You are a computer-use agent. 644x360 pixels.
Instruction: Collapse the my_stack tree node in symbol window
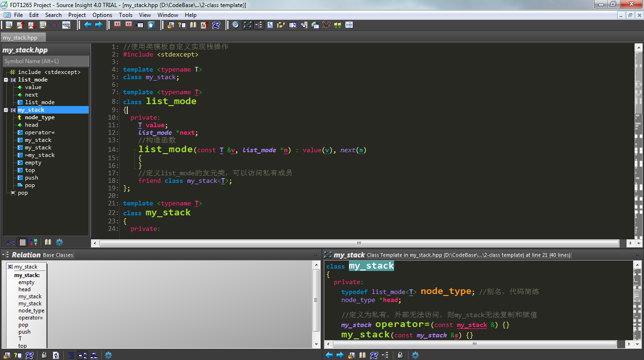click(x=6, y=110)
